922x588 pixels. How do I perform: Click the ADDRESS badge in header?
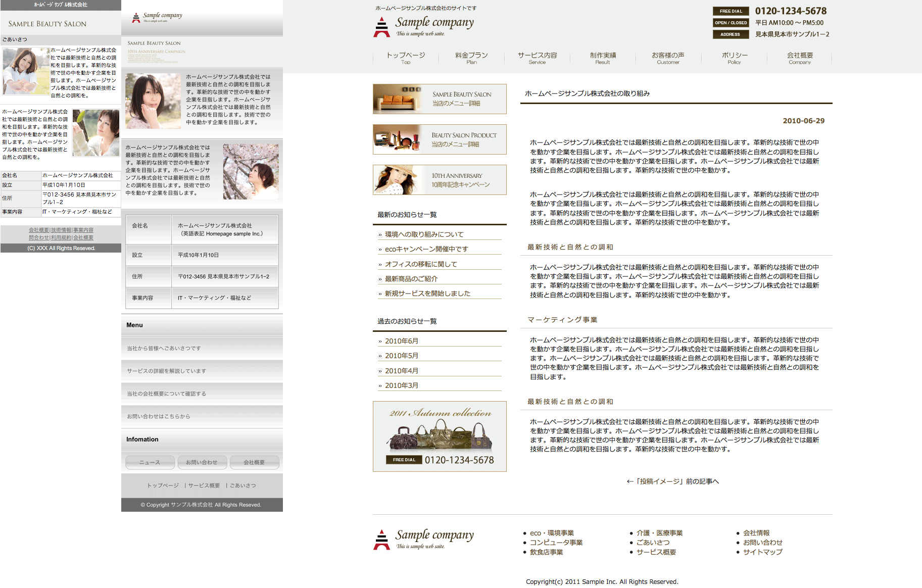731,34
